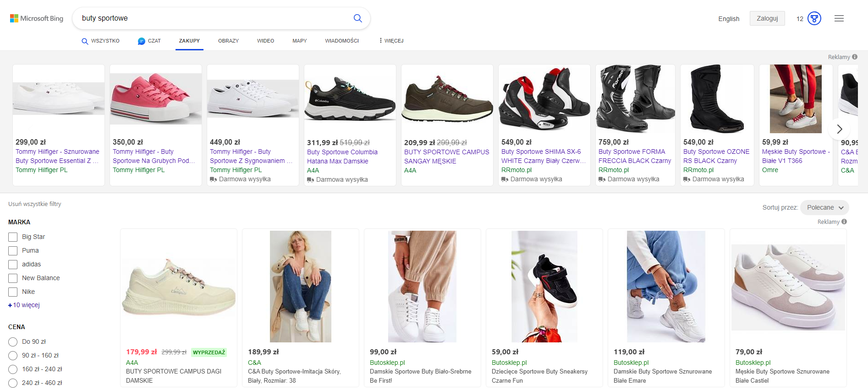Open the hamburger settings menu
The width and height of the screenshot is (868, 390).
point(839,19)
